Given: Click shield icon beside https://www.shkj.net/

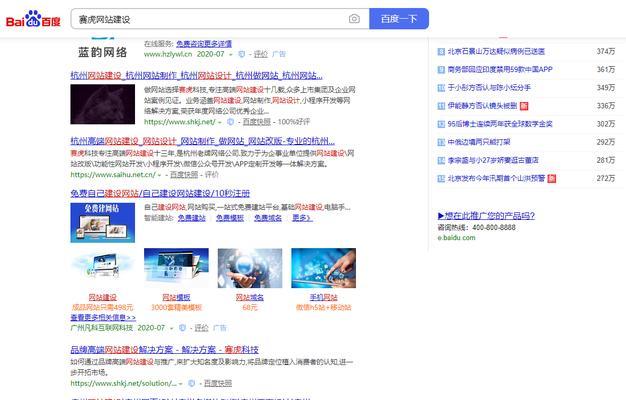Looking at the screenshot, I should pyautogui.click(x=230, y=122).
